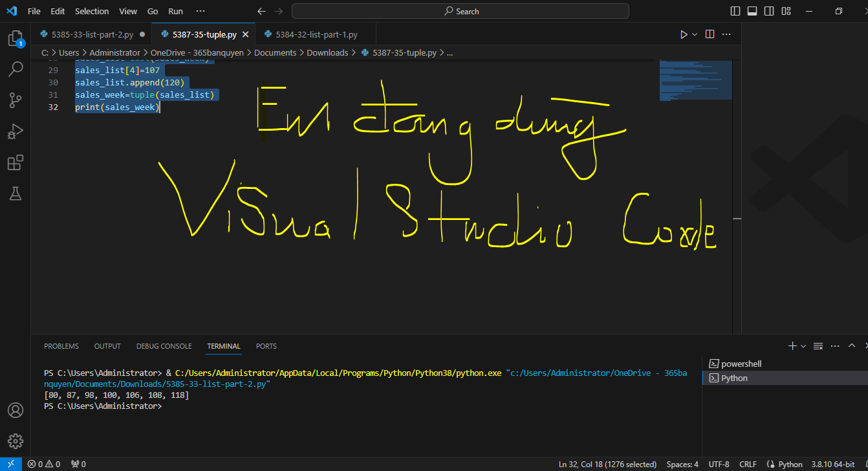Select interpreter 3.8.10 64-bit
Image resolution: width=868 pixels, height=471 pixels.
point(834,464)
